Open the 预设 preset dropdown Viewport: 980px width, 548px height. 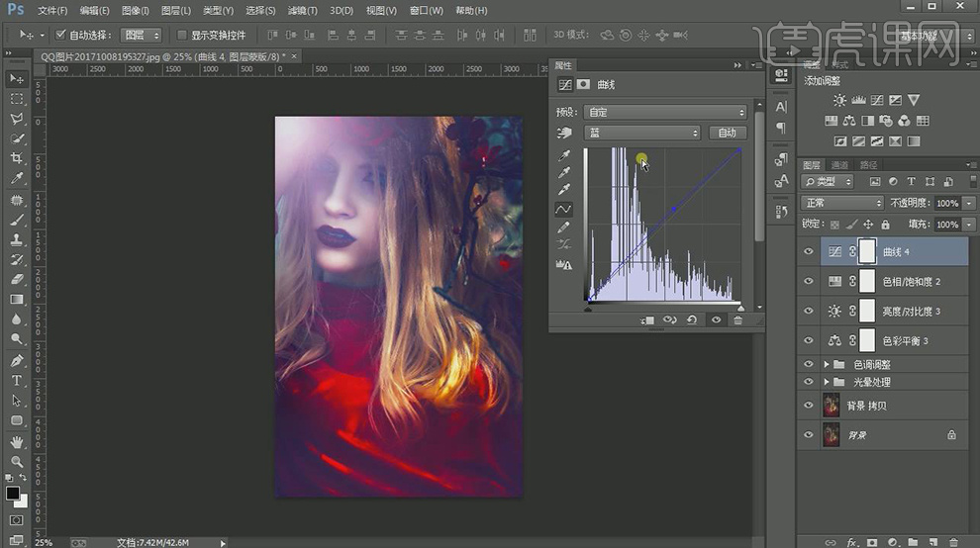point(664,113)
